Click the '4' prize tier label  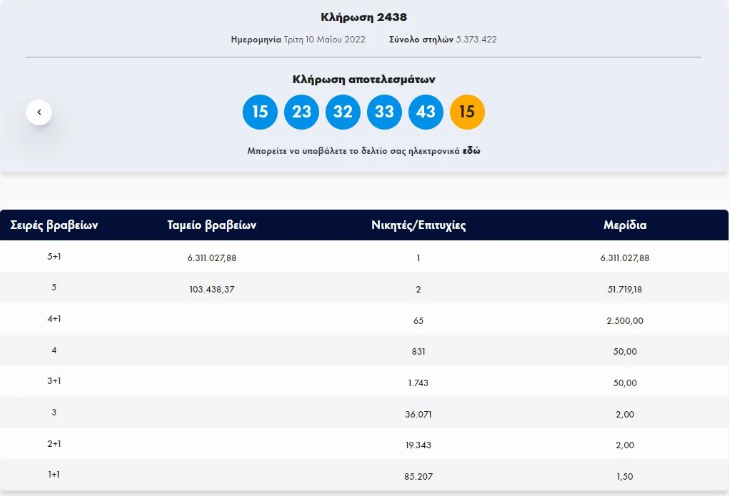[x=54, y=350]
